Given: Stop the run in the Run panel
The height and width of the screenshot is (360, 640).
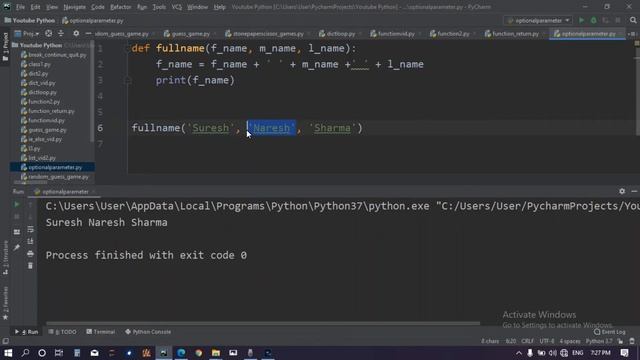Looking at the screenshot, I should pyautogui.click(x=17, y=217).
